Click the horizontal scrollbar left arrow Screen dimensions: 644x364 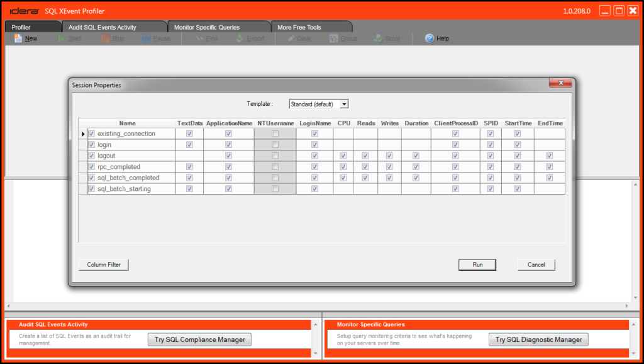[9, 306]
